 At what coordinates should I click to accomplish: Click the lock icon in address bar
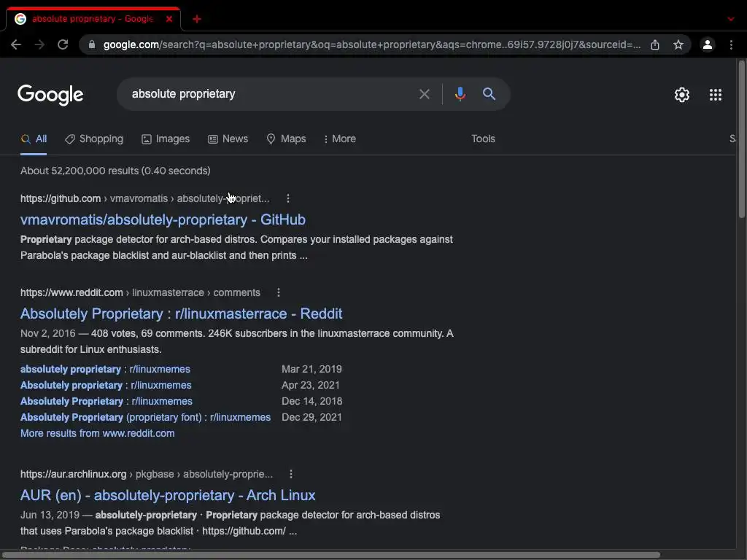[x=93, y=44]
